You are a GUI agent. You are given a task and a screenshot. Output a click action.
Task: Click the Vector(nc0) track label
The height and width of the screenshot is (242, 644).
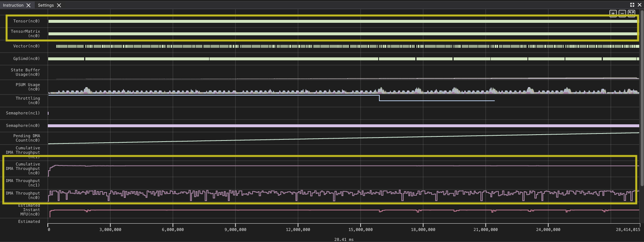(26, 46)
